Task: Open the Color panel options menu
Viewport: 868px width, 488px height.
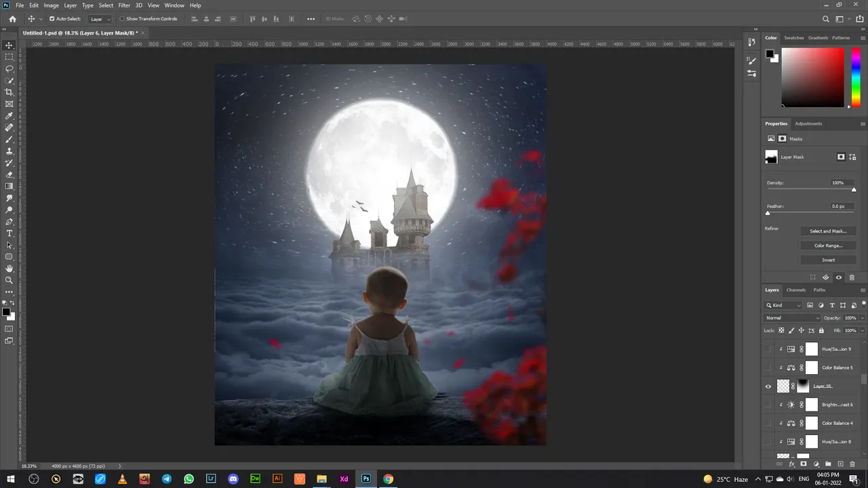Action: pos(863,38)
